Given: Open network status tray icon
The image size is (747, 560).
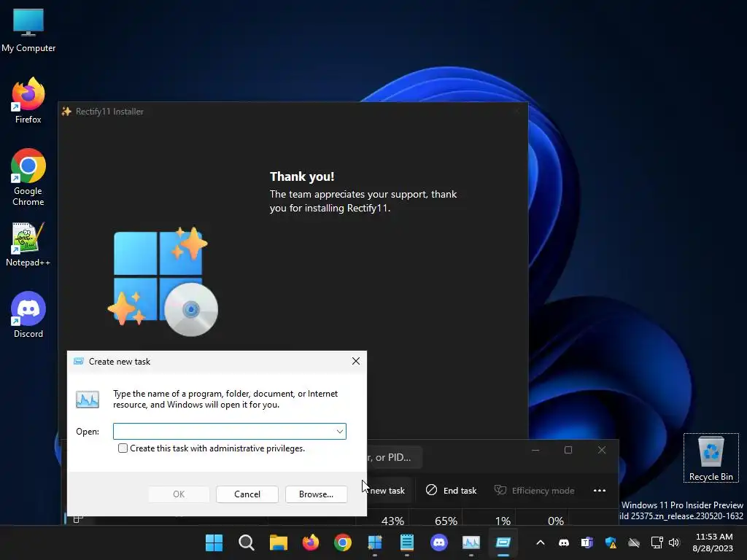Looking at the screenshot, I should [657, 542].
